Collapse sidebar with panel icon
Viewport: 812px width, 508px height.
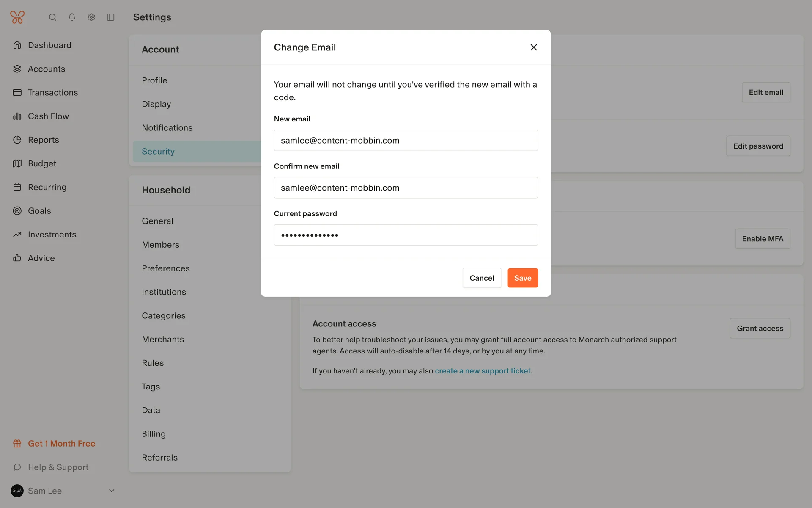point(111,17)
